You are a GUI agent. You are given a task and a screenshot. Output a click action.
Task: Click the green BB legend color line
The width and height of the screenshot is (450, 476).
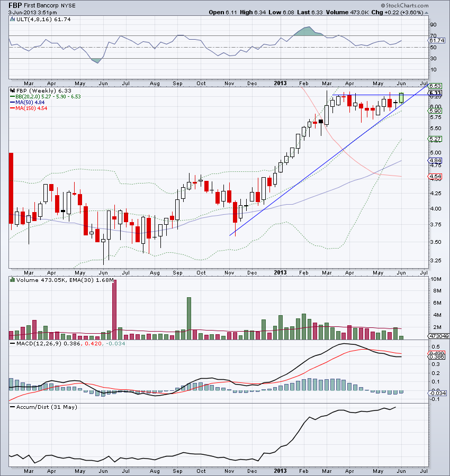coord(13,97)
